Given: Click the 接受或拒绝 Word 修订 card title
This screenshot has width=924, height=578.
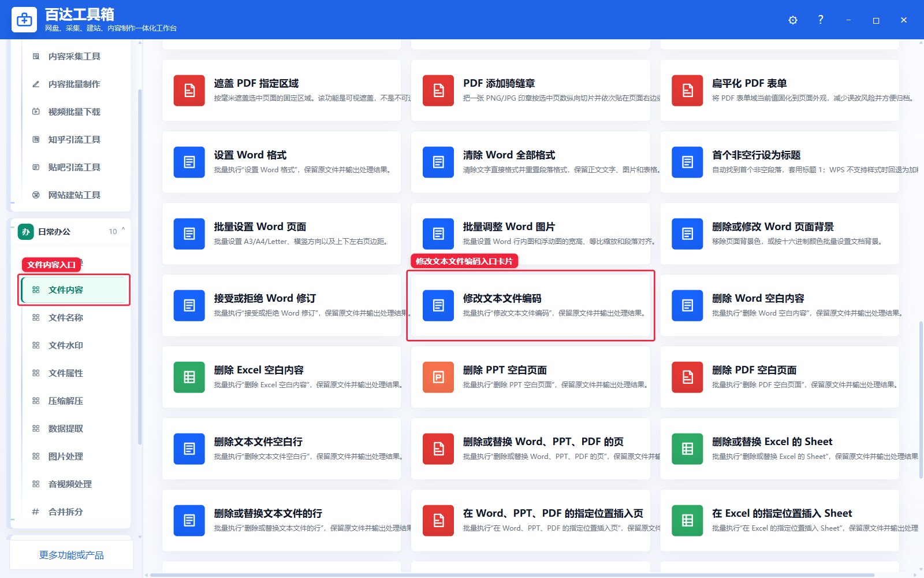Looking at the screenshot, I should coord(265,299).
